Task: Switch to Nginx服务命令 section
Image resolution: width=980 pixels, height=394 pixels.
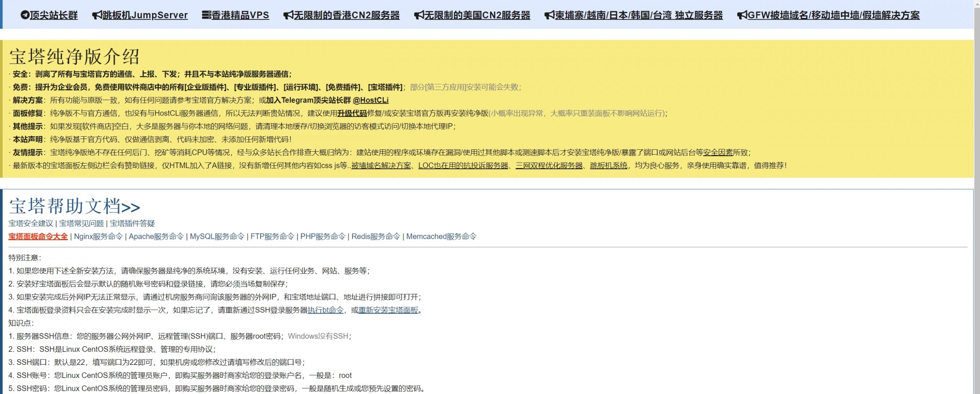Action: click(x=98, y=237)
